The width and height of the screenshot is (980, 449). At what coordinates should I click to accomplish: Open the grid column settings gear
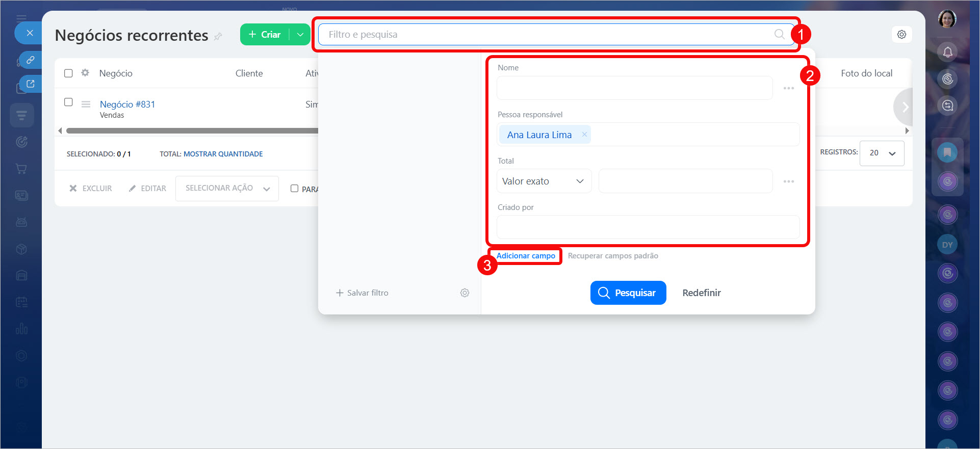click(85, 73)
